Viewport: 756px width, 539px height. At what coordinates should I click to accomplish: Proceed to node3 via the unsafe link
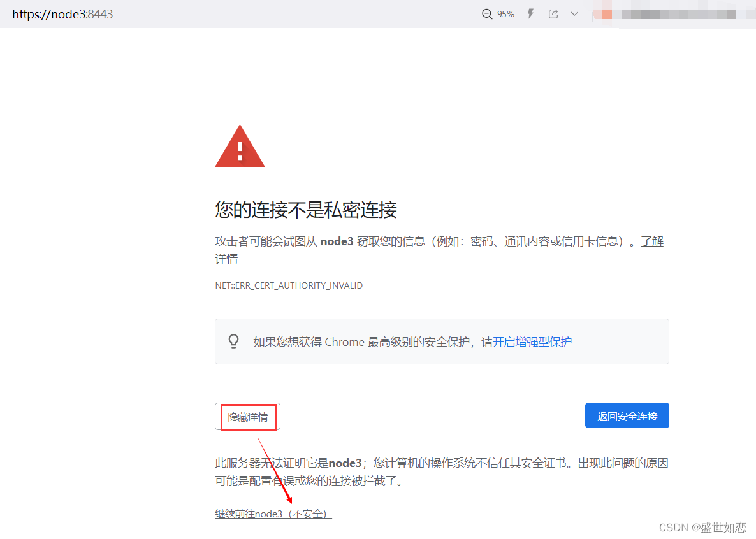point(272,513)
